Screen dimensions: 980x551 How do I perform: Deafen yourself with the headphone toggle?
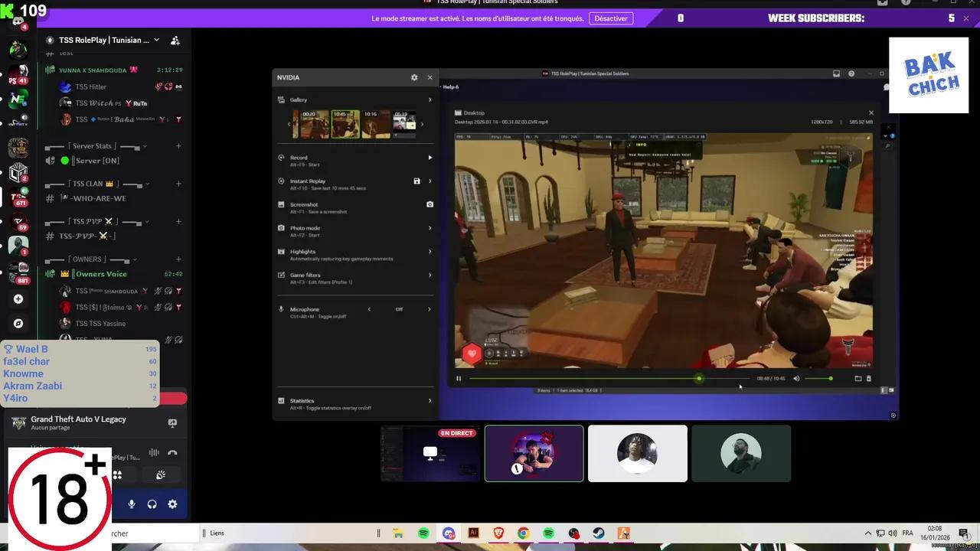[152, 504]
